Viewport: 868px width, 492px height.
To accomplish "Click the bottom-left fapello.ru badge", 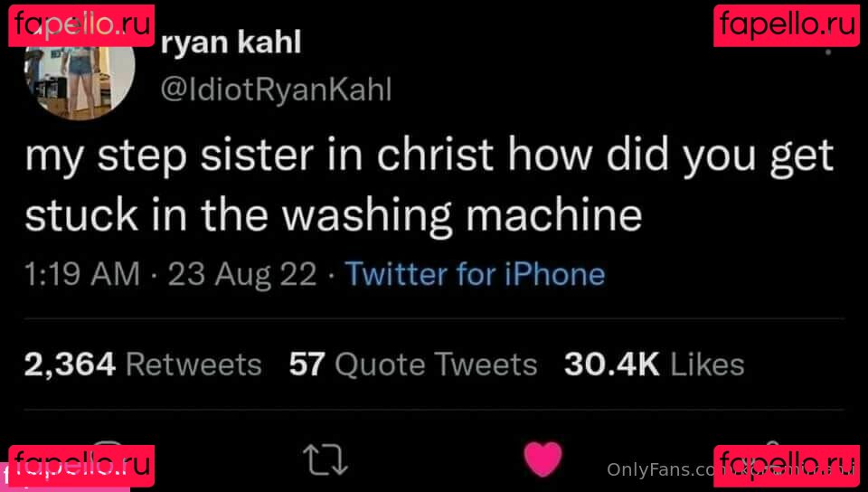I will click(81, 466).
